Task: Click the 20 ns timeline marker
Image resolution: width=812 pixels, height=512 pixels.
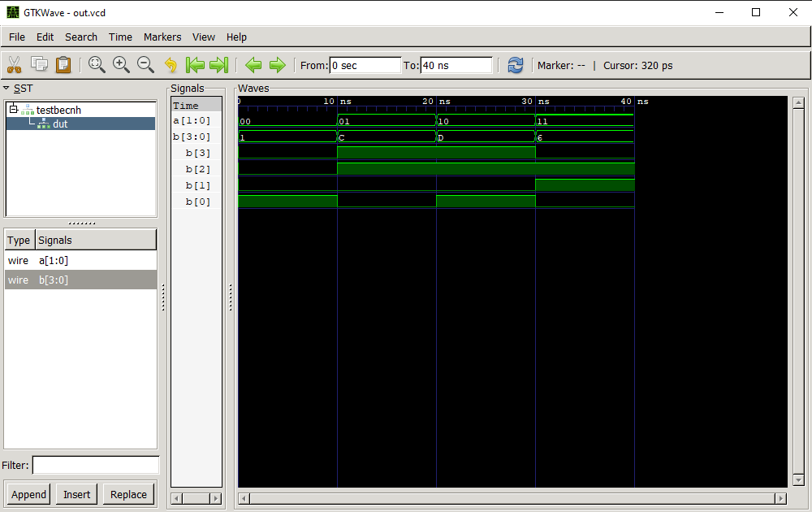Action: 435,102
